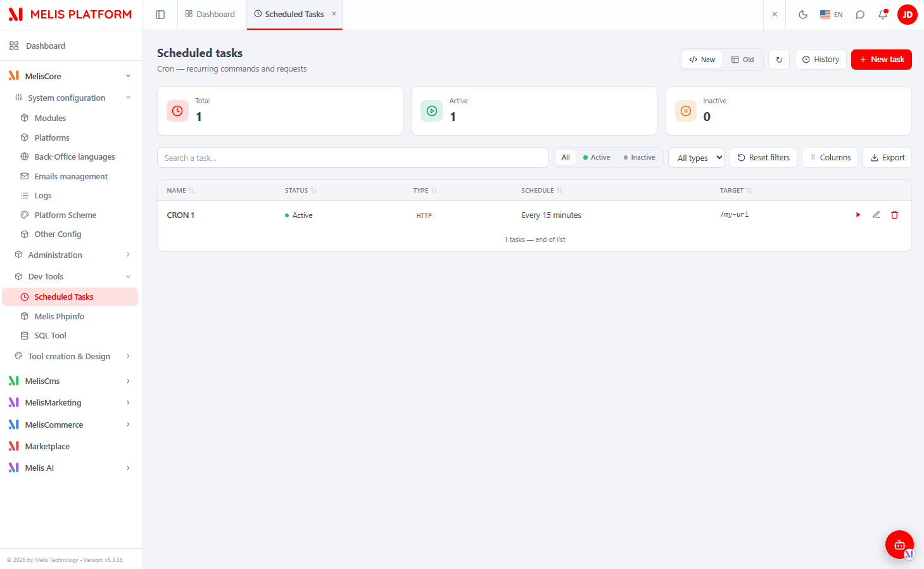This screenshot has height=569, width=924.
Task: Expand the MelisMarketing section
Action: click(x=128, y=402)
